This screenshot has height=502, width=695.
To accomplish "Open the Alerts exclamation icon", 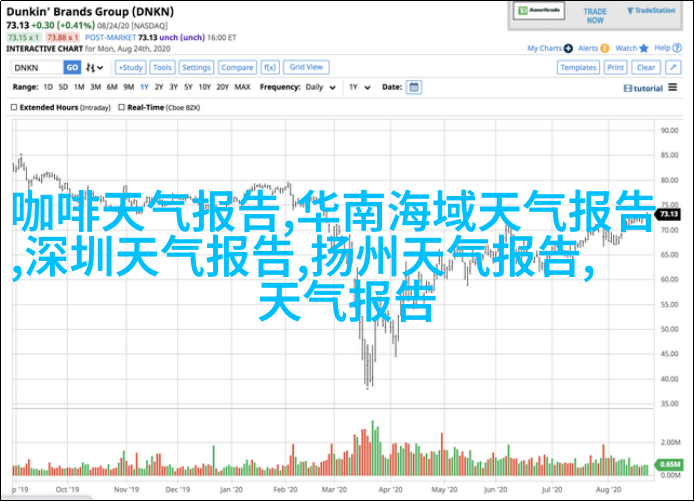I will 605,48.
